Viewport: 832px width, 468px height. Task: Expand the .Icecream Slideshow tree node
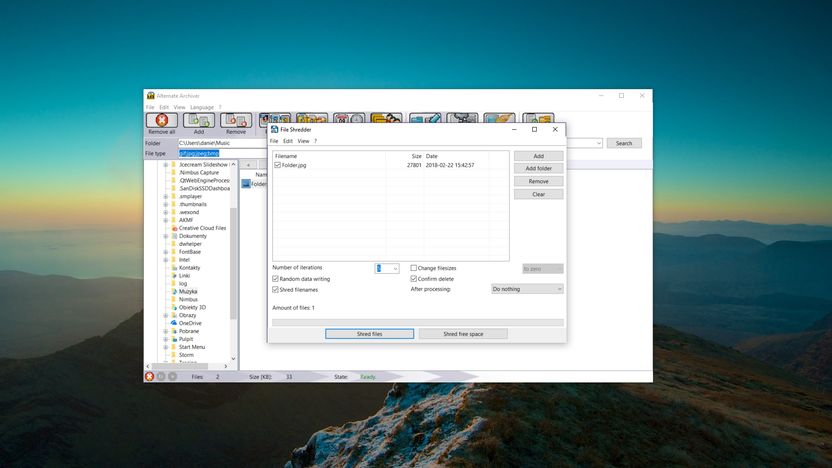166,164
